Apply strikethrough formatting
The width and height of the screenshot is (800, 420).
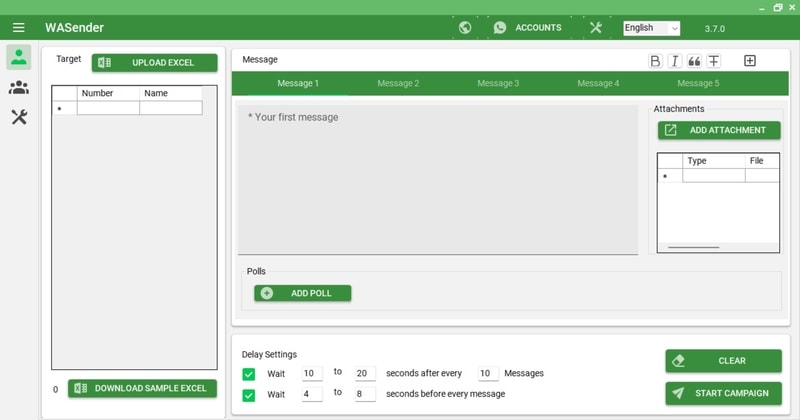pos(714,61)
